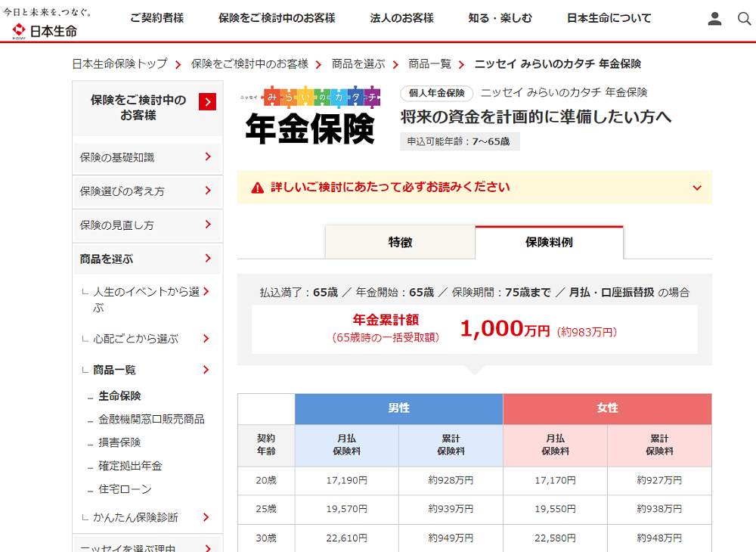The width and height of the screenshot is (756, 552).
Task: Select 金融機関窓口販売商品 in sidebar sublist
Action: click(x=151, y=420)
